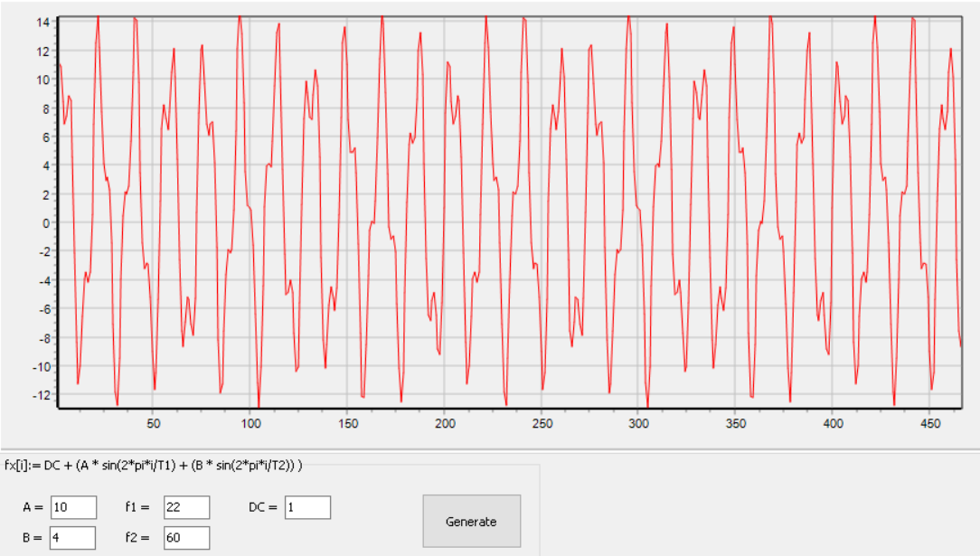980x556 pixels.
Task: Click the 50 tick label on x-axis
Action: (153, 423)
